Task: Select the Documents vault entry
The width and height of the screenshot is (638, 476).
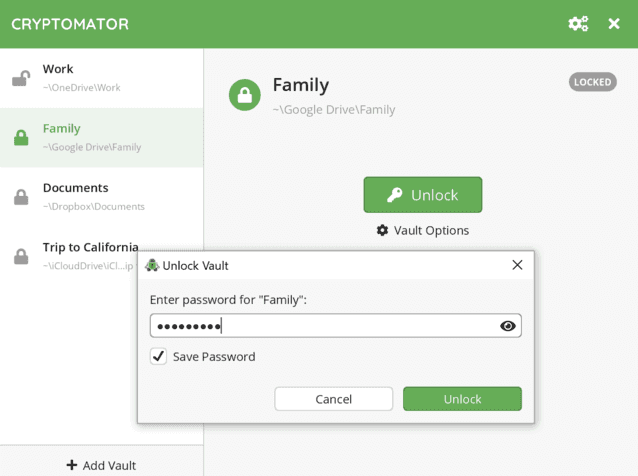Action: click(x=100, y=197)
